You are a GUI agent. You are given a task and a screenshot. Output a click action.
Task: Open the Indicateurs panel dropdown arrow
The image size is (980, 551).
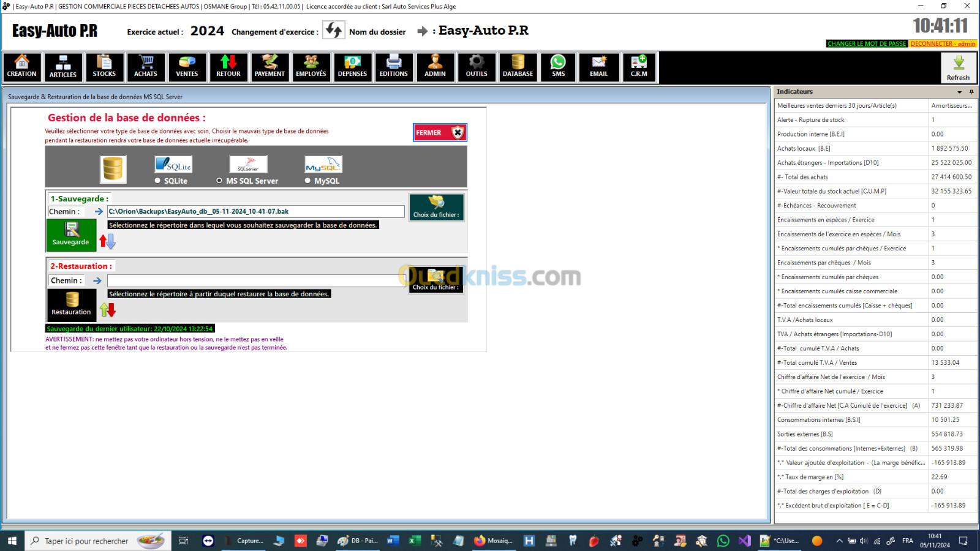pyautogui.click(x=959, y=92)
